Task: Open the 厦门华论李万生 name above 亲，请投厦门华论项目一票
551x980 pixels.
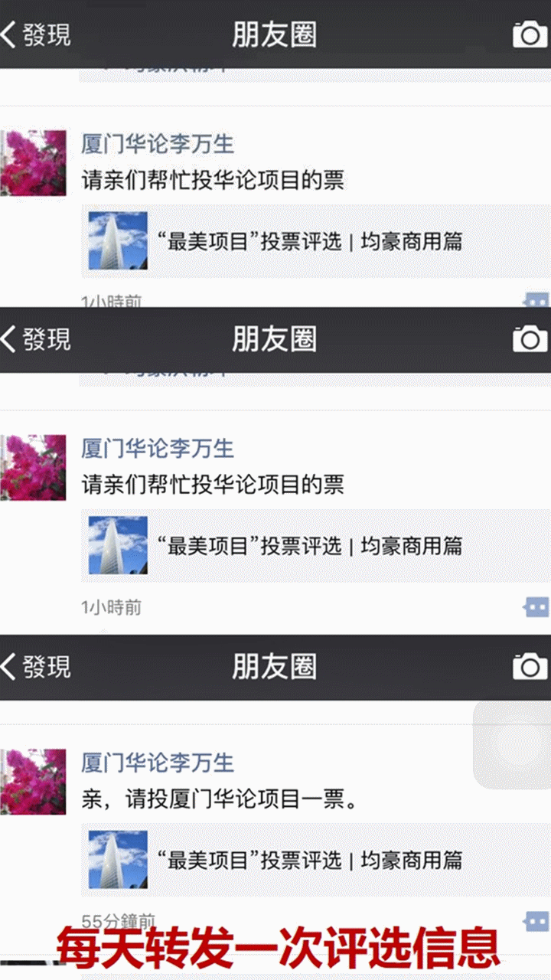Action: pyautogui.click(x=158, y=763)
